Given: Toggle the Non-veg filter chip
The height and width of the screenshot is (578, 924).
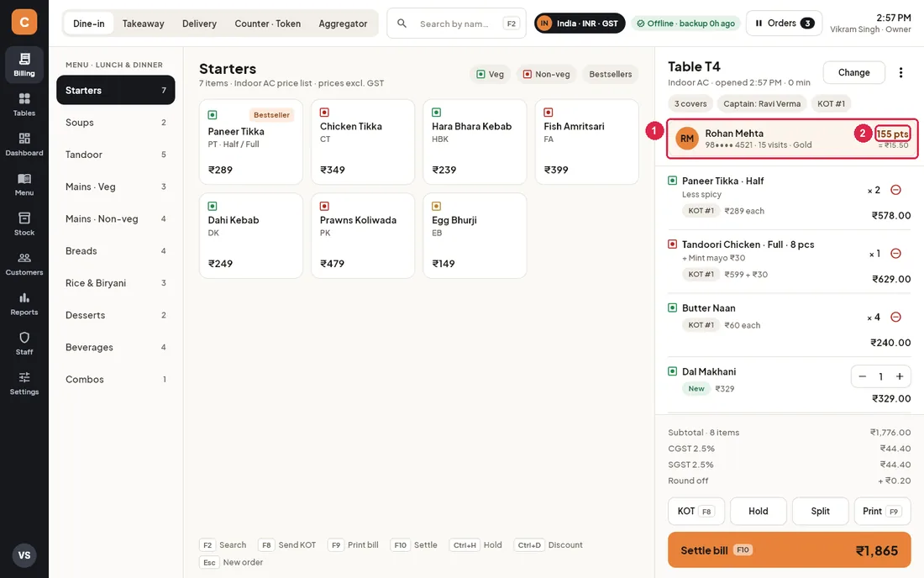Looking at the screenshot, I should click(546, 74).
